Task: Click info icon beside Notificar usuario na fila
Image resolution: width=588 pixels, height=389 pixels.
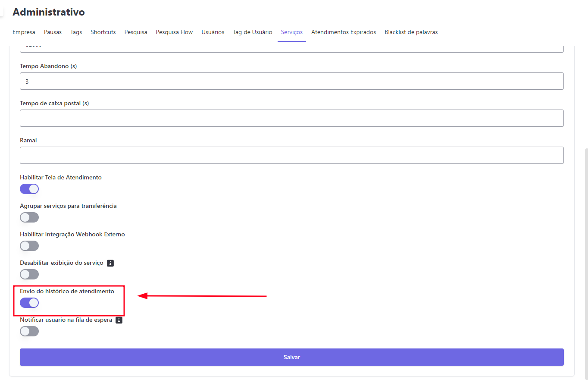Action: click(119, 320)
